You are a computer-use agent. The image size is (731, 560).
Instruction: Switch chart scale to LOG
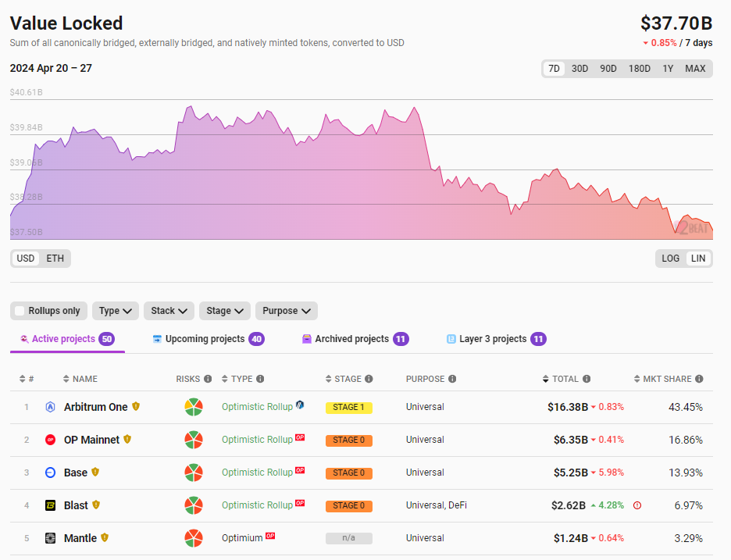tap(670, 259)
